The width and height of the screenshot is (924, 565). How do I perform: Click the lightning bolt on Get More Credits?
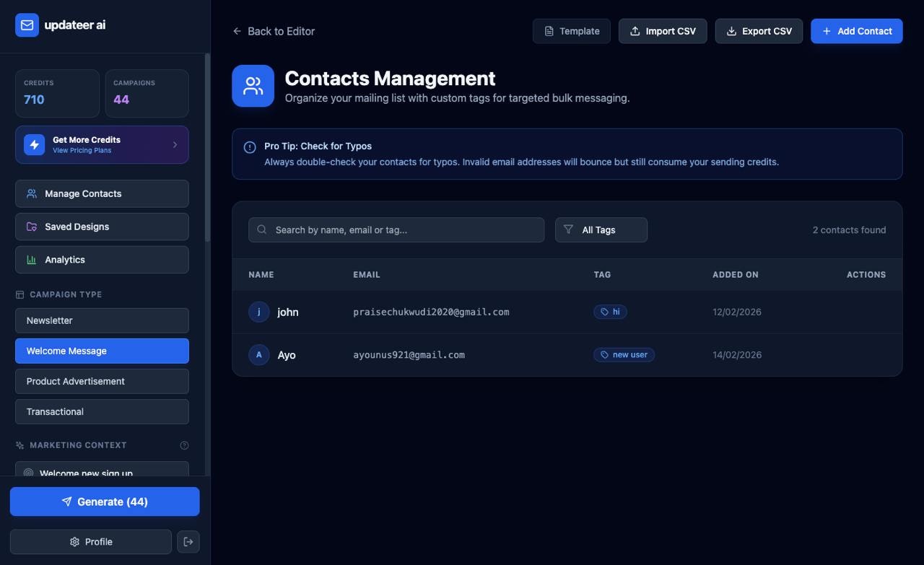coord(34,144)
